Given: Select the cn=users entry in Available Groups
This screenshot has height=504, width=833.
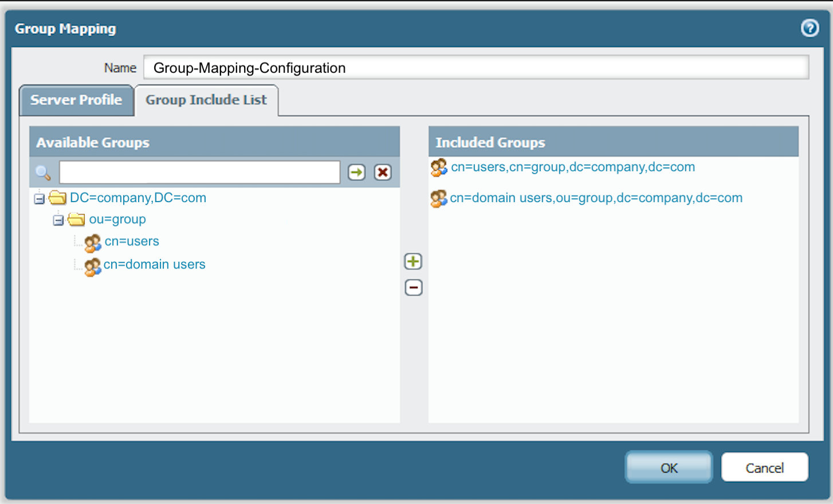Looking at the screenshot, I should point(131,241).
